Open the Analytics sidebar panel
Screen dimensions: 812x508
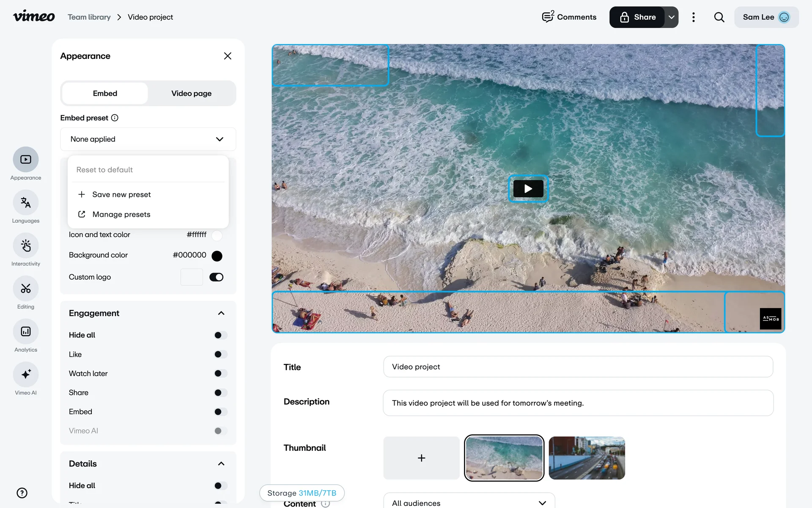pyautogui.click(x=26, y=332)
